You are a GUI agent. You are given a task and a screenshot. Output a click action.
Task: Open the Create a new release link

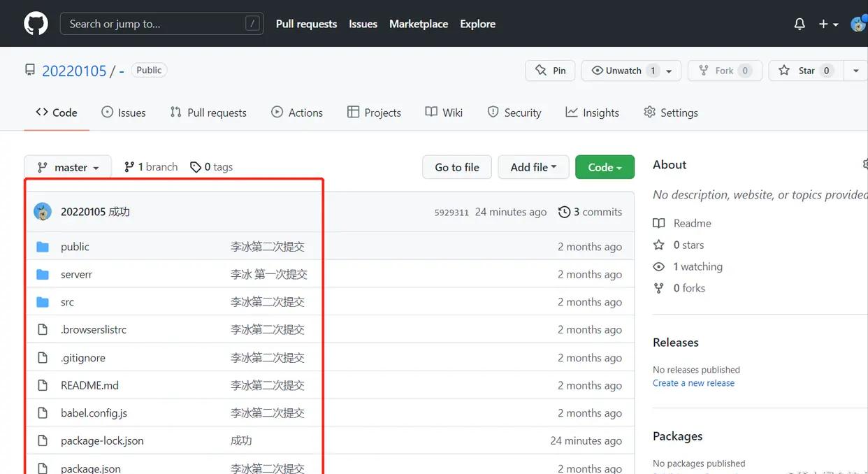click(693, 382)
